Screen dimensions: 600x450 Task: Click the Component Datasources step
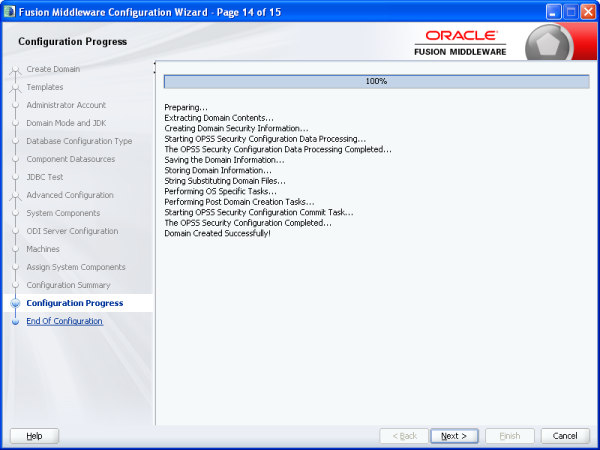[70, 159]
